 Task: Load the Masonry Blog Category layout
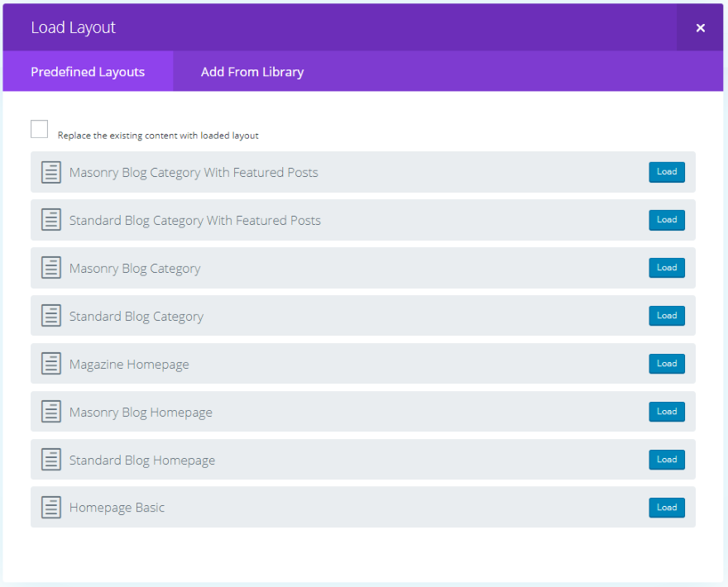coord(667,268)
